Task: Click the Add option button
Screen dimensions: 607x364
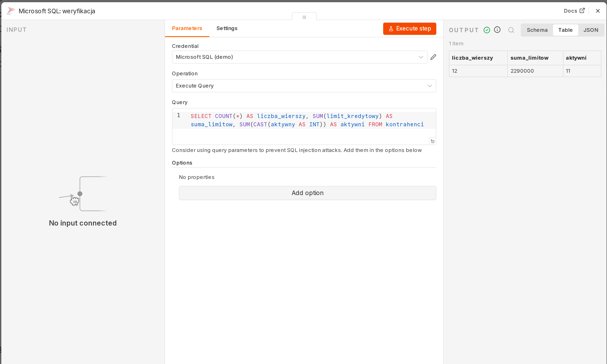Action: click(x=307, y=193)
